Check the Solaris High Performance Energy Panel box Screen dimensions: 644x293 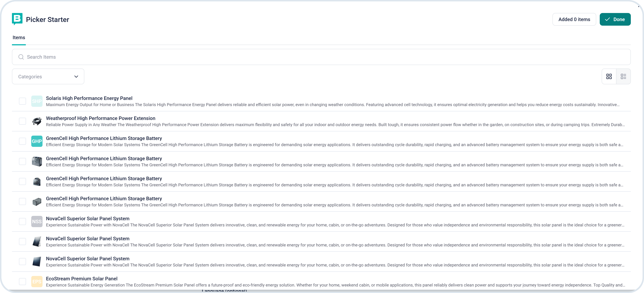pos(22,101)
